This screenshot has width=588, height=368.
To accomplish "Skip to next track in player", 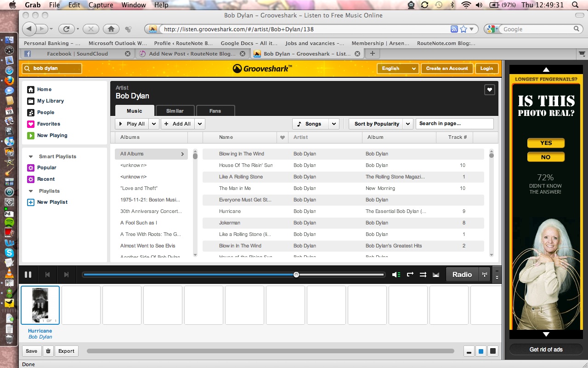I will pyautogui.click(x=66, y=275).
